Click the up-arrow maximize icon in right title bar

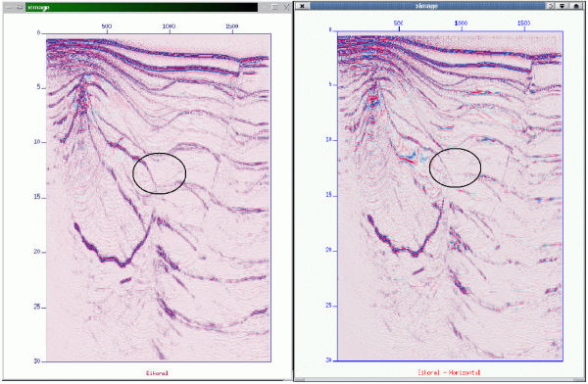click(576, 6)
